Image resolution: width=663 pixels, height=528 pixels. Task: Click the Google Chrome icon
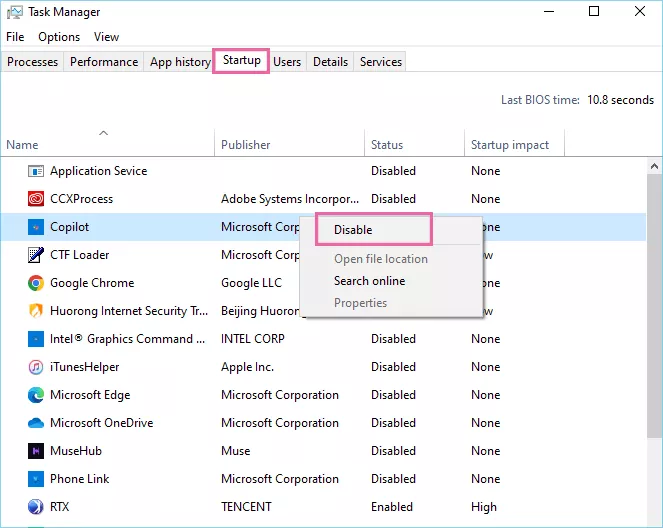[x=36, y=283]
